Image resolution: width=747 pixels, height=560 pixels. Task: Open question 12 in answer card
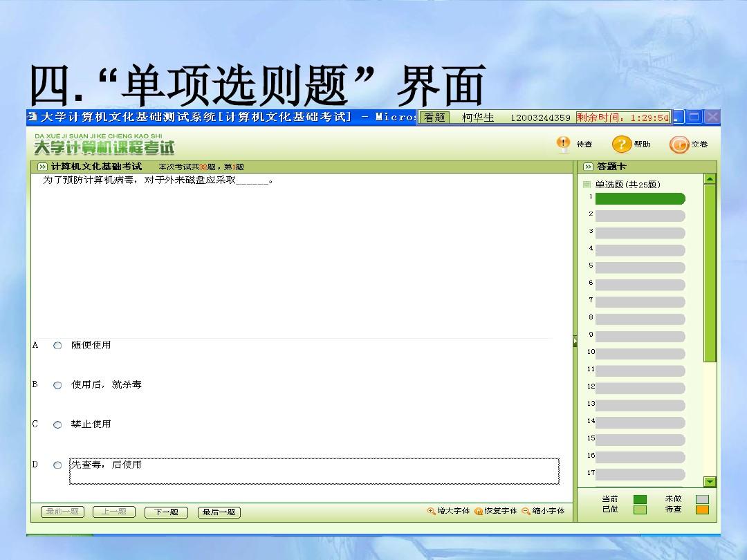pos(640,388)
